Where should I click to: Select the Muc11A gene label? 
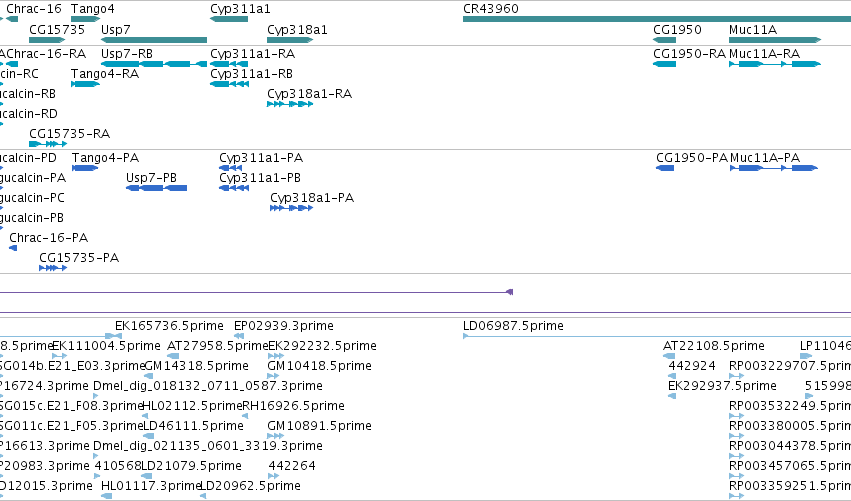(753, 29)
